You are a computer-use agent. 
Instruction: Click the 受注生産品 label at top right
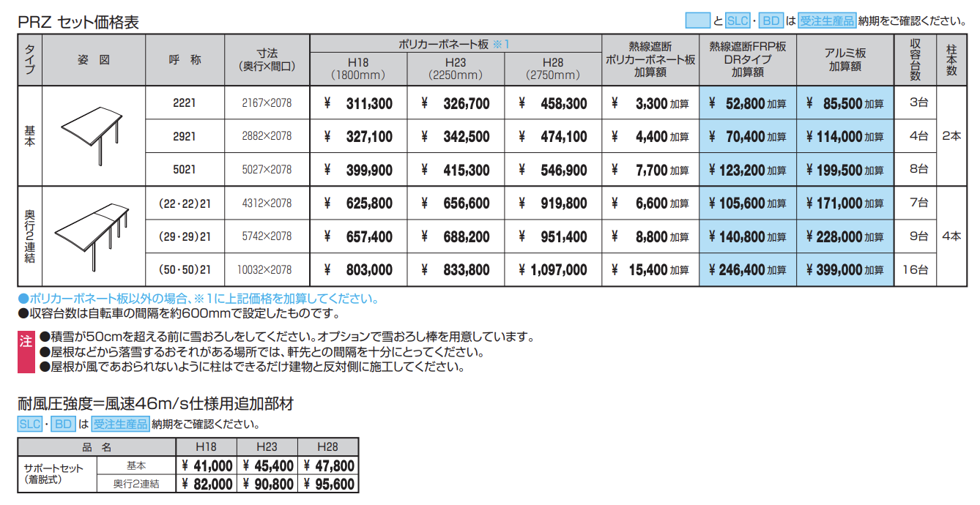(x=827, y=20)
